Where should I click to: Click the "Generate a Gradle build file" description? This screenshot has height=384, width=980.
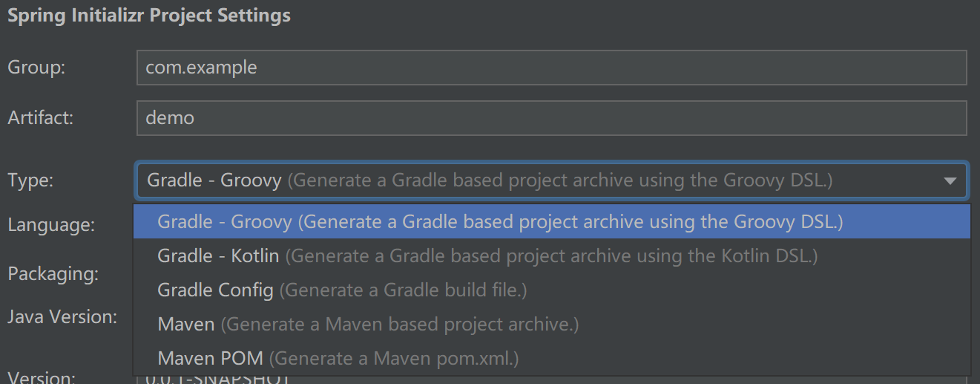click(403, 290)
